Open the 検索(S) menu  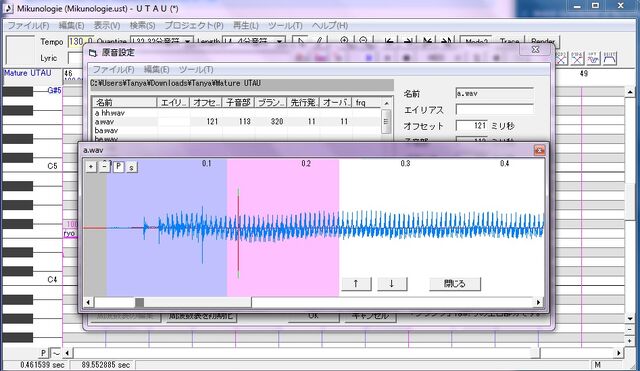pyautogui.click(x=142, y=25)
